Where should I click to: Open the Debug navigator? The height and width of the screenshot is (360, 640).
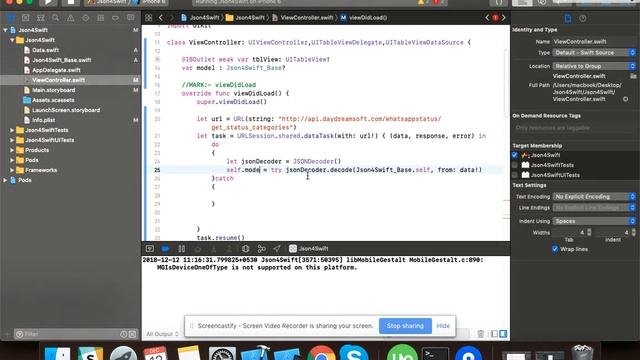[x=100, y=18]
